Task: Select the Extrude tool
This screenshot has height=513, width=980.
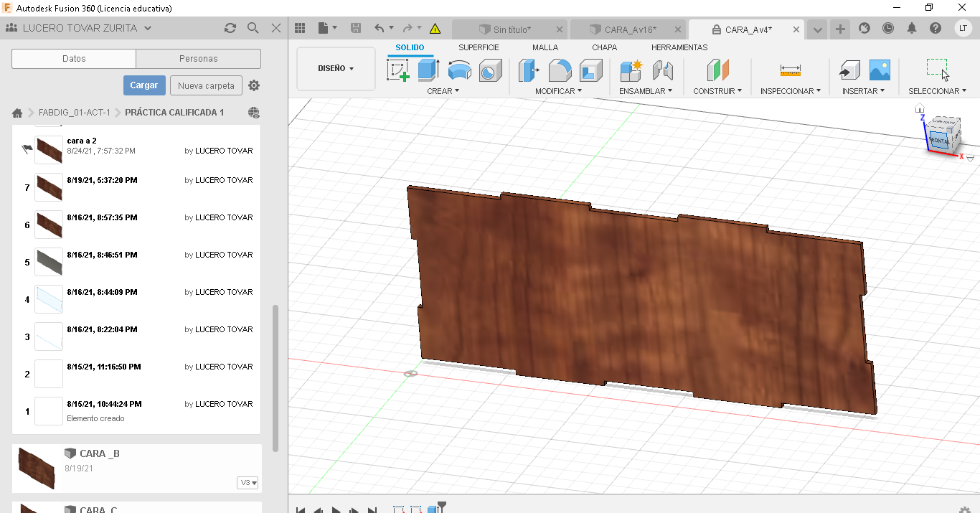Action: 428,70
